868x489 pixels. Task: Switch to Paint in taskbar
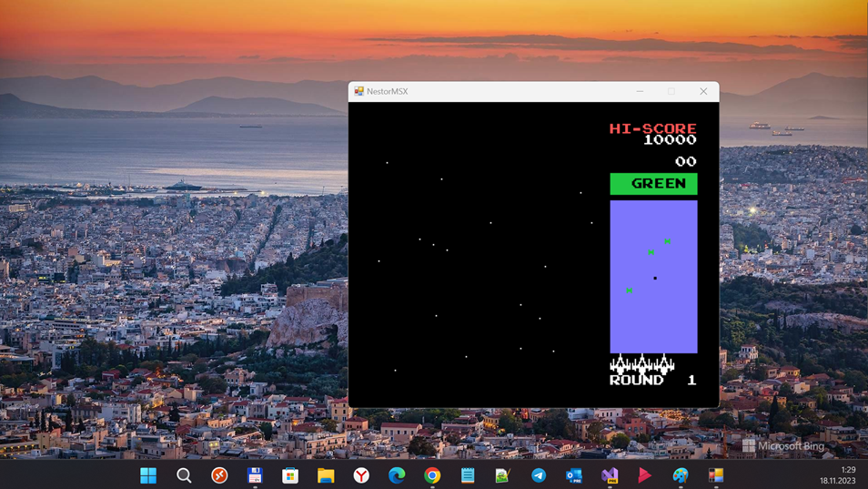pos(681,475)
